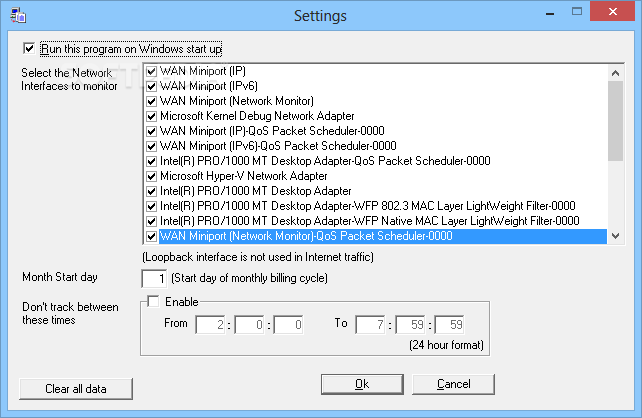Image resolution: width=642 pixels, height=418 pixels.
Task: Uncheck Intel PRO/1000 MT Desktop Adapter-QoS Packet Scheduler checkbox
Action: coord(151,161)
